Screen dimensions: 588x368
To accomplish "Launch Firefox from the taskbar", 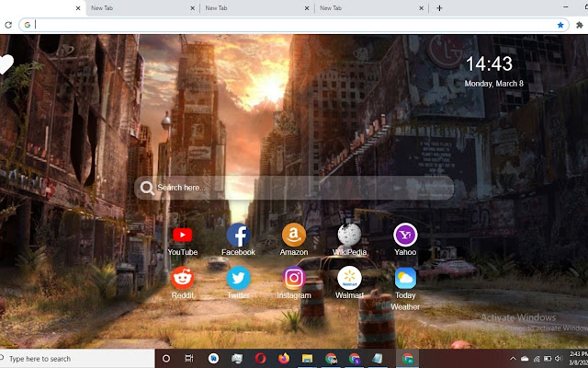I will (x=284, y=359).
